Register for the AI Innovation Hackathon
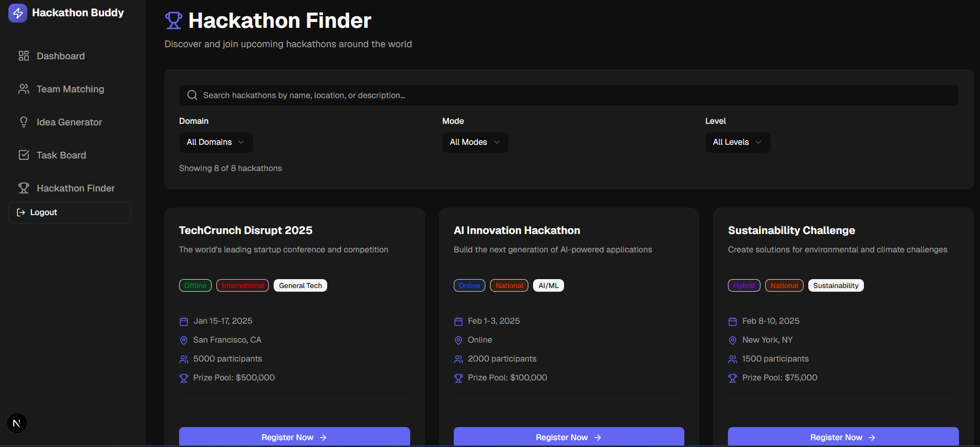The width and height of the screenshot is (980, 447). click(x=569, y=437)
